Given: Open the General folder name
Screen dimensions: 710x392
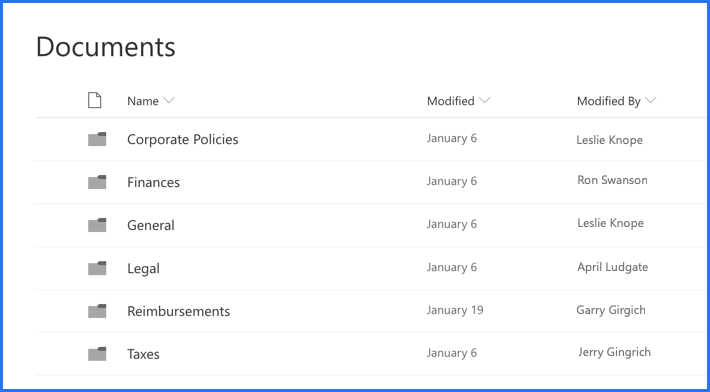Looking at the screenshot, I should coord(151,225).
